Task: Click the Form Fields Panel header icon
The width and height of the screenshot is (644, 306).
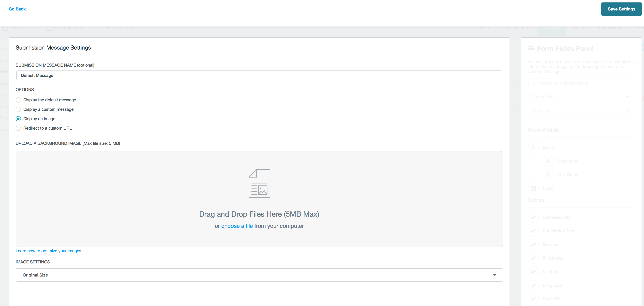Action: (x=531, y=48)
